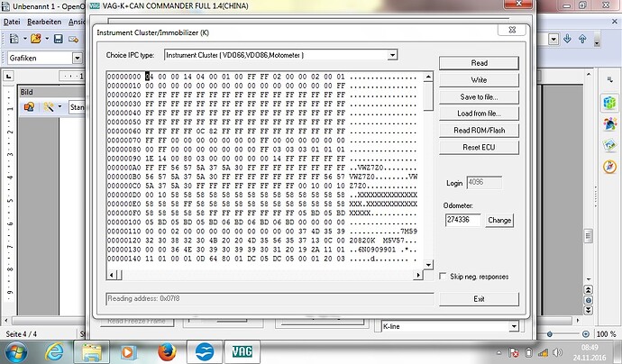Click the Read ROM/Flash button

coord(479,131)
